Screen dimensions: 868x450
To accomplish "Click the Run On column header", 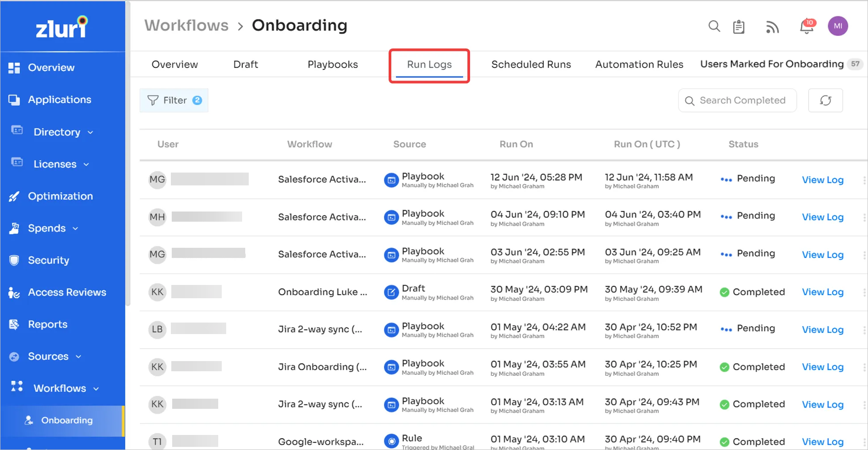I will pos(516,144).
